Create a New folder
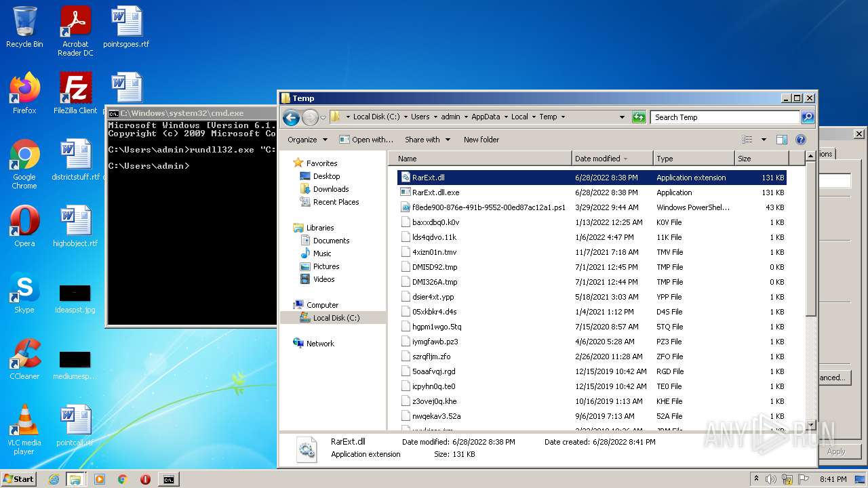 481,140
